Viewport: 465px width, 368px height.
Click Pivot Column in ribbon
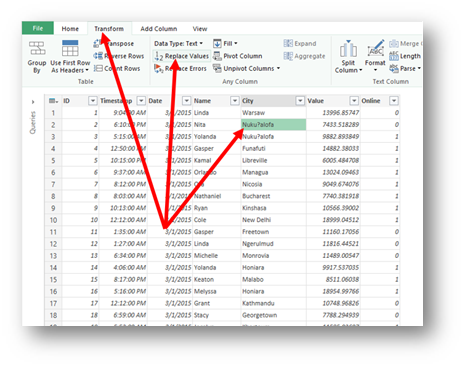tap(238, 56)
